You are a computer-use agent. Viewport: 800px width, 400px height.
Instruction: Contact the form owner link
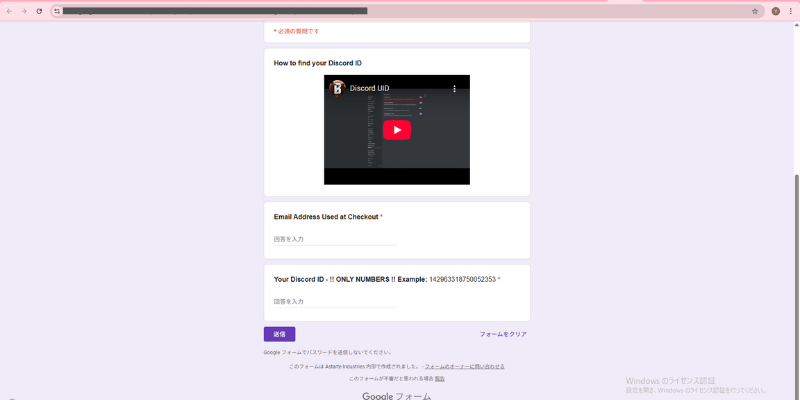click(465, 366)
